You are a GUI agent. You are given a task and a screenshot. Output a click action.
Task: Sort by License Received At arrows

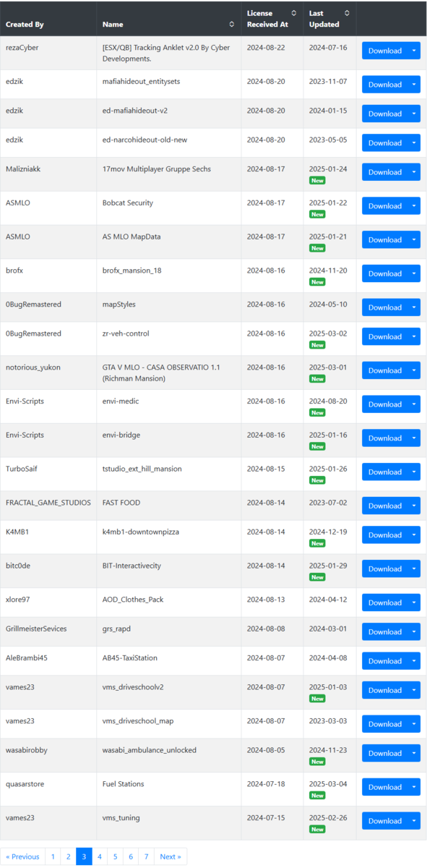(293, 13)
